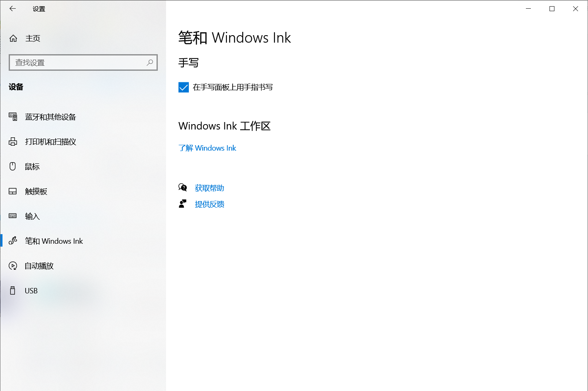Select 笔和 Windows Ink sidebar entry
The width and height of the screenshot is (588, 391).
(x=54, y=241)
